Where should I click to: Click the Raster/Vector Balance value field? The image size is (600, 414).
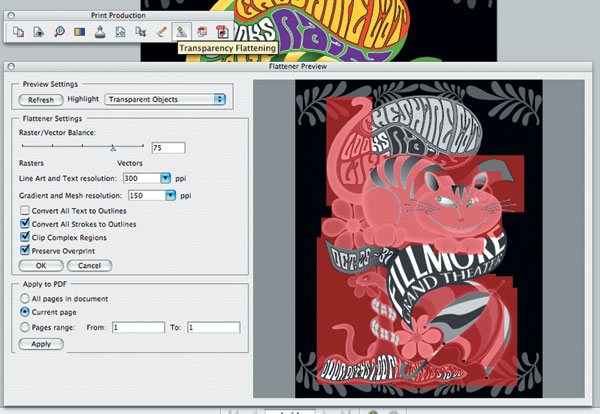click(168, 148)
